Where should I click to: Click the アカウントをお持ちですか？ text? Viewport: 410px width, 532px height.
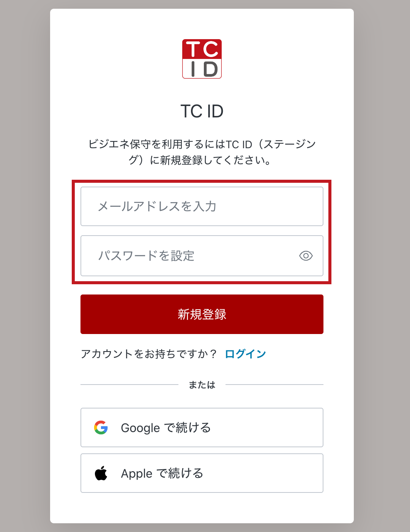click(x=149, y=354)
